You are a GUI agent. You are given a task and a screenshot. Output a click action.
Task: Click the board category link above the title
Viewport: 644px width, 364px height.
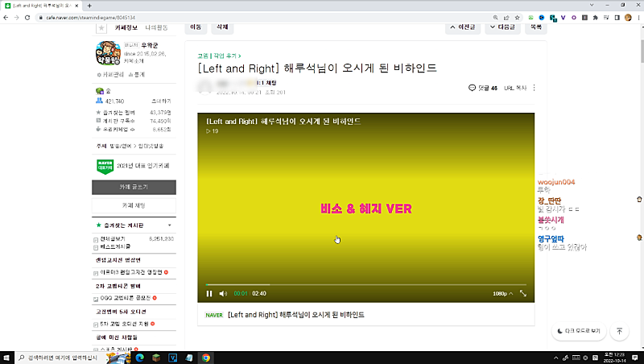(219, 56)
